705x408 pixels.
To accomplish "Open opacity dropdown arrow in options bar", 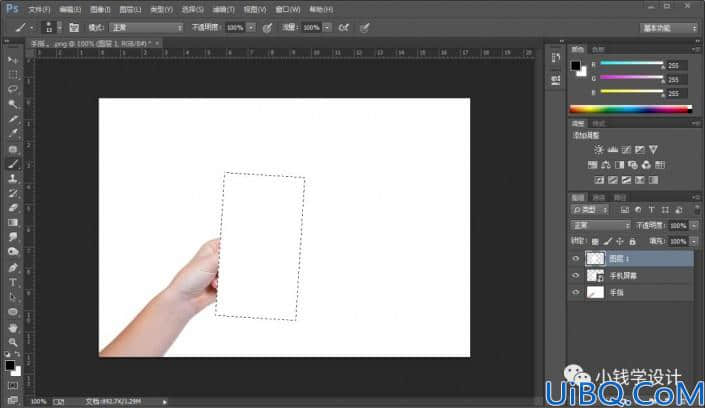I will point(251,28).
